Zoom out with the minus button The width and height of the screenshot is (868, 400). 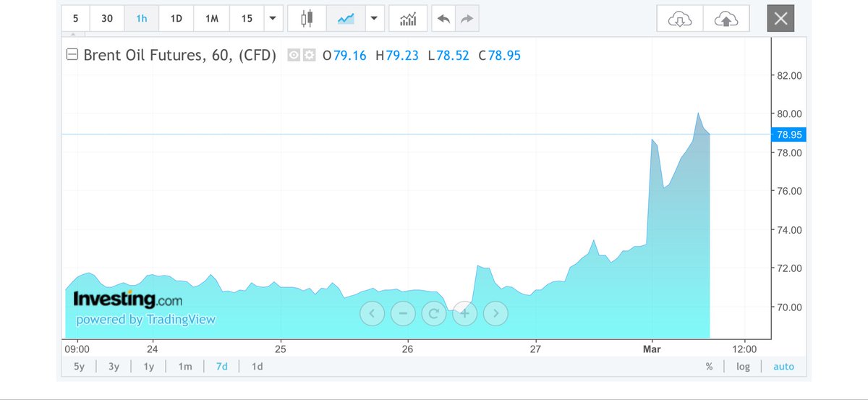403,314
